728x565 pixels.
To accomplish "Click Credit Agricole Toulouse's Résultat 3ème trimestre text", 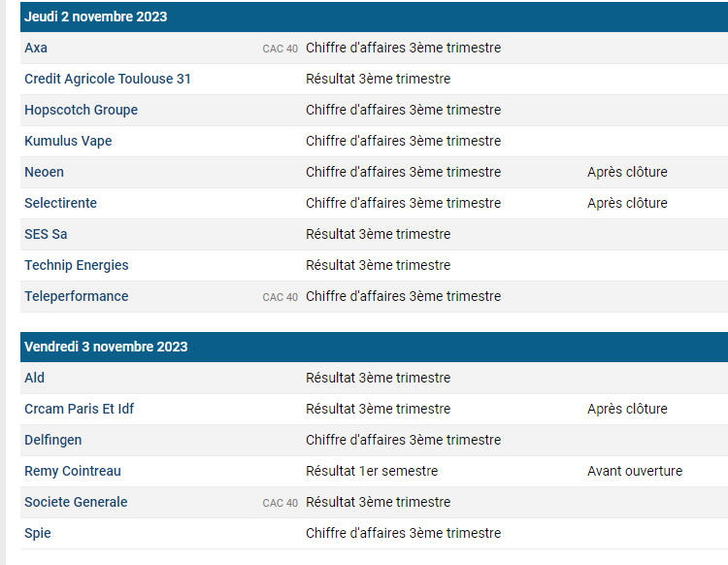I will [379, 79].
